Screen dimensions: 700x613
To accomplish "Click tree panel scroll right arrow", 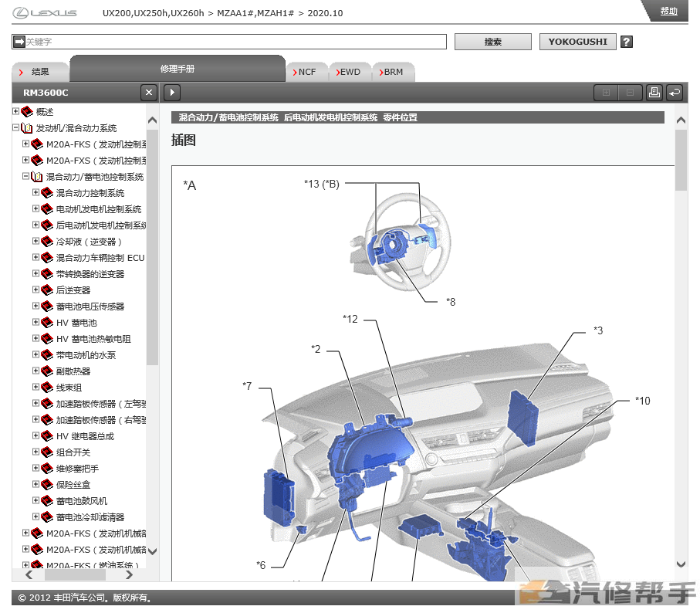I will pos(130,574).
